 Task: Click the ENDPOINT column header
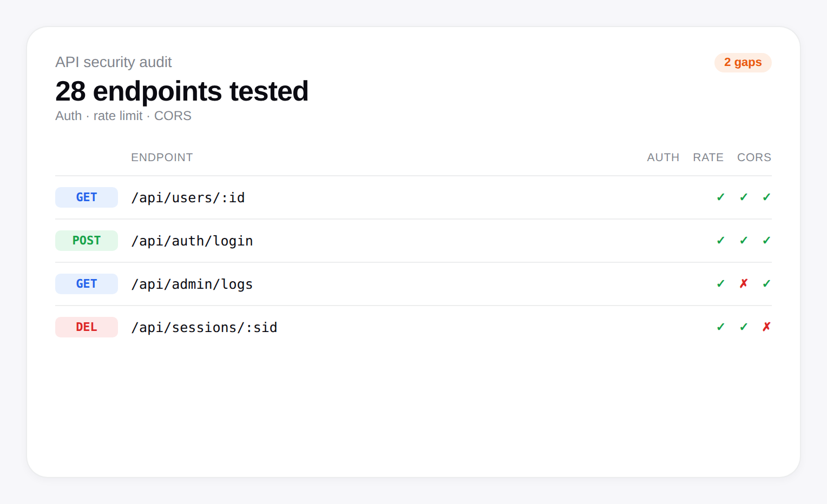(162, 157)
